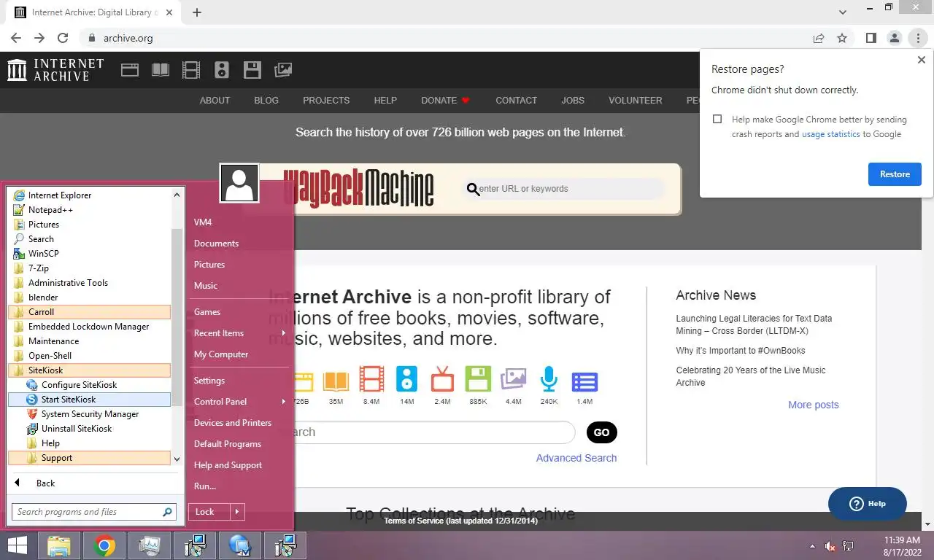The height and width of the screenshot is (560, 934).
Task: Click the TV icon labeled 2.4M
Action: 442,380
